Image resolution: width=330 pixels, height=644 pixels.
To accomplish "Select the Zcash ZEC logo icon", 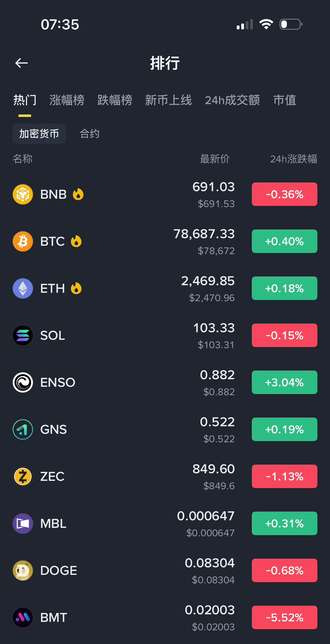I will [x=23, y=476].
